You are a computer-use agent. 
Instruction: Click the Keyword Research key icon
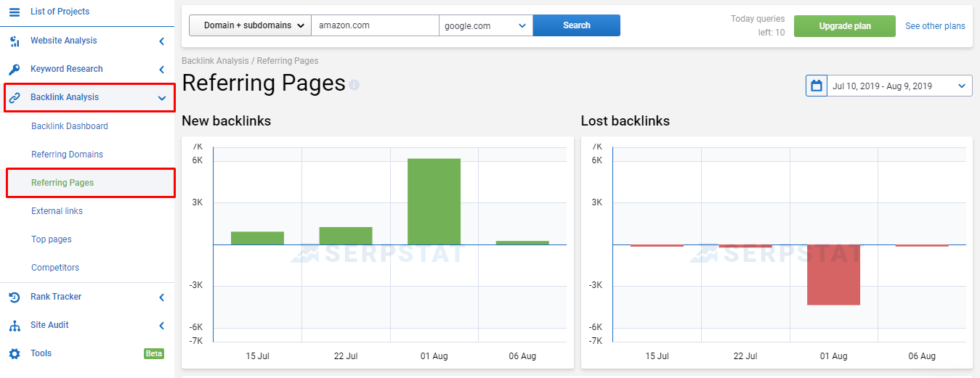pyautogui.click(x=15, y=70)
